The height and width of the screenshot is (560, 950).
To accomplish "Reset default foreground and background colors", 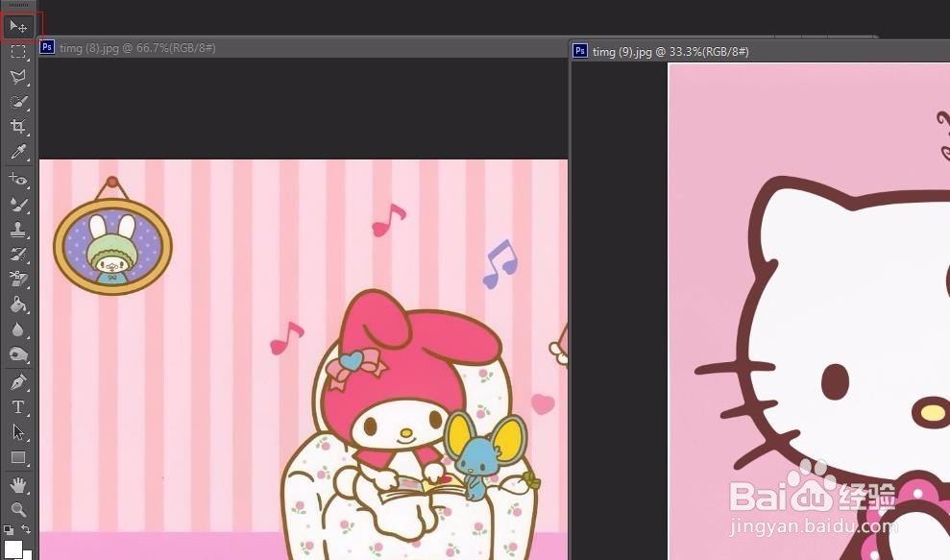I will coord(9,530).
